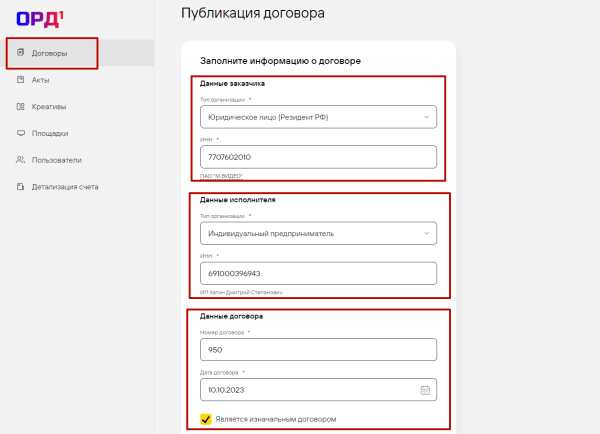Click the Данные договора heading
This screenshot has height=434, width=600.
point(231,317)
